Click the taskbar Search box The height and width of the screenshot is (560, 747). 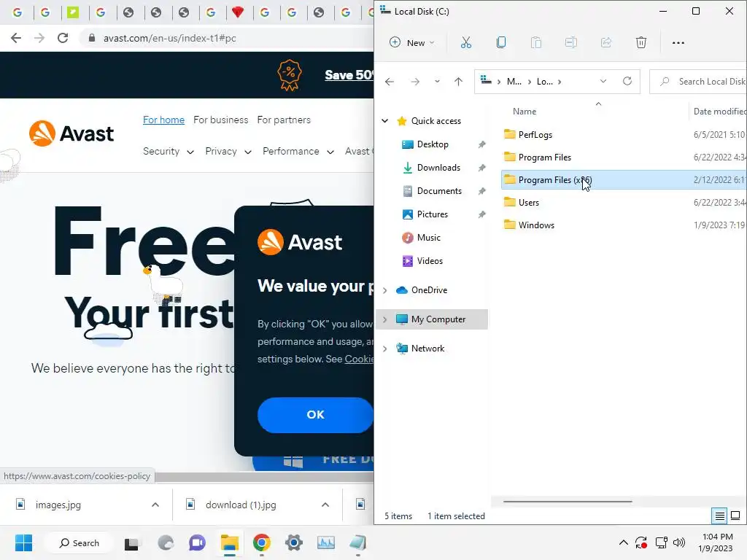[79, 542]
